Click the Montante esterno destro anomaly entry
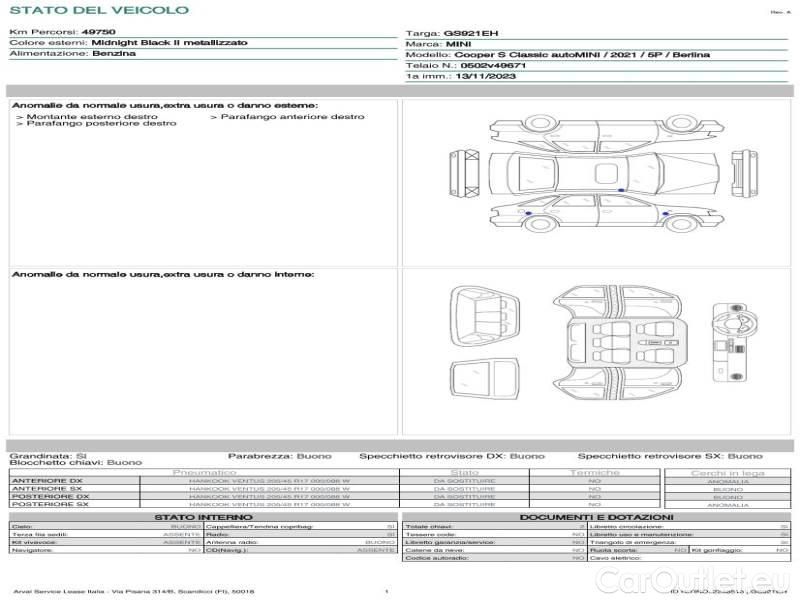 (x=72, y=116)
